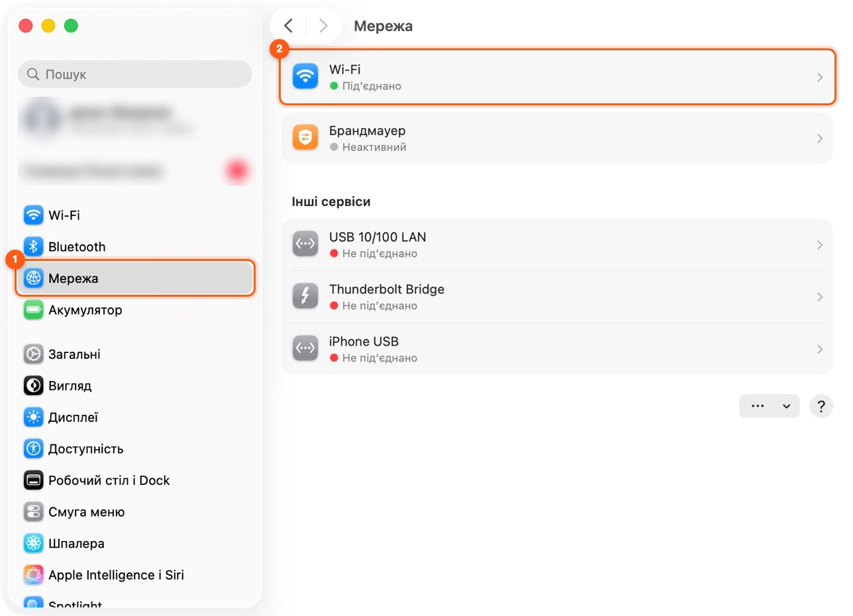Click the "iPhone USB" service name
The image size is (853, 616).
click(x=364, y=342)
